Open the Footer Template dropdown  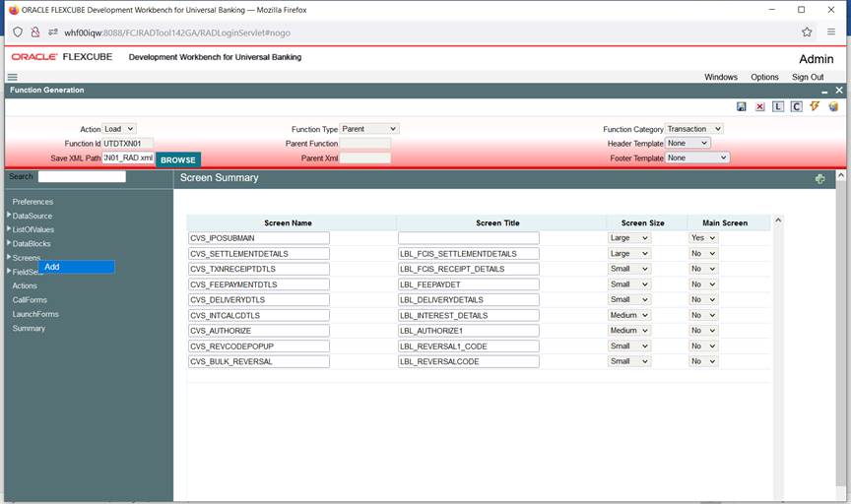click(x=697, y=157)
